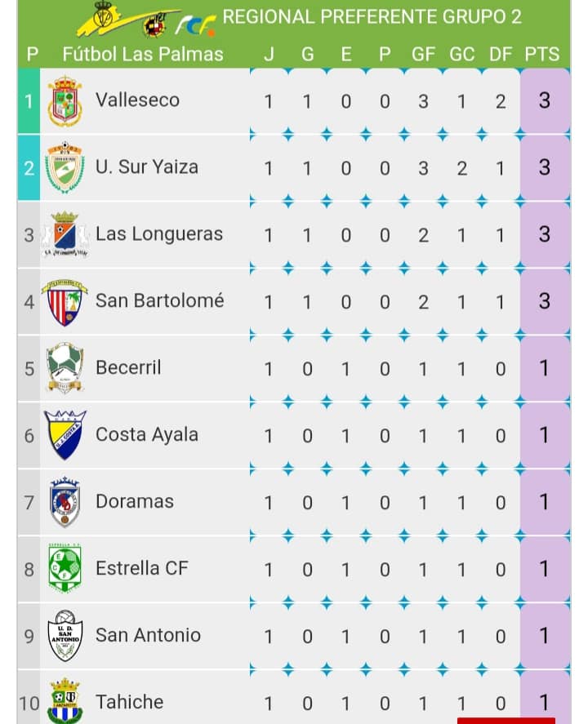The image size is (588, 724).
Task: Select the DF column header
Action: 501,54
